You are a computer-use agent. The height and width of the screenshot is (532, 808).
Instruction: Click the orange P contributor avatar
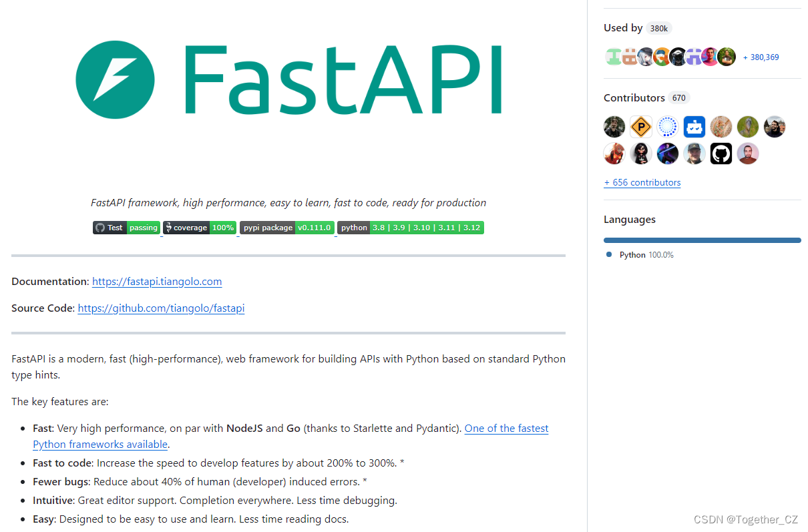tap(641, 126)
